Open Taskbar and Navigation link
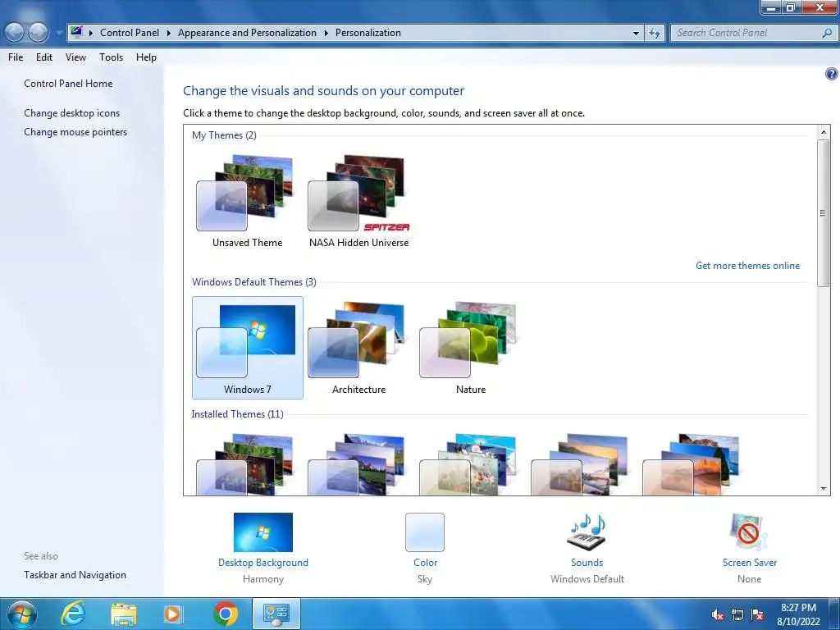 coord(75,575)
